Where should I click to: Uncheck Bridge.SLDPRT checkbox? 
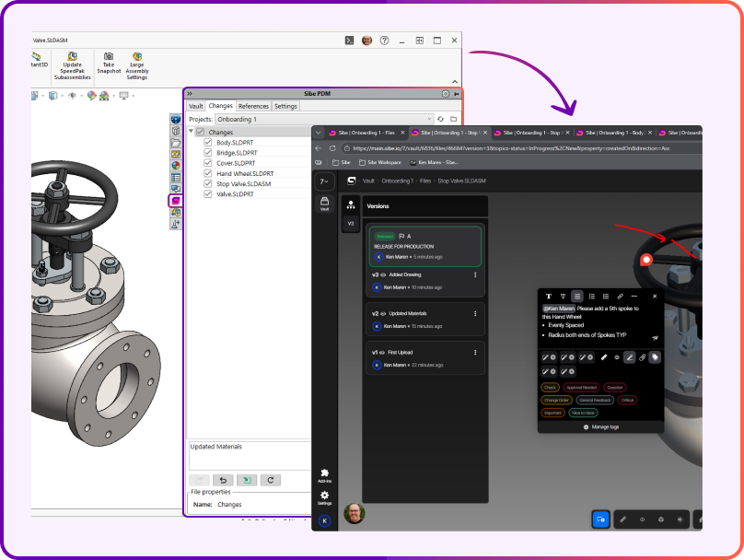point(208,152)
